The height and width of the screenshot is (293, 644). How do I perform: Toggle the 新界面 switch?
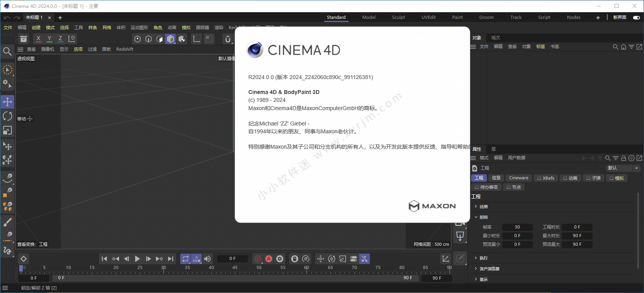[636, 18]
